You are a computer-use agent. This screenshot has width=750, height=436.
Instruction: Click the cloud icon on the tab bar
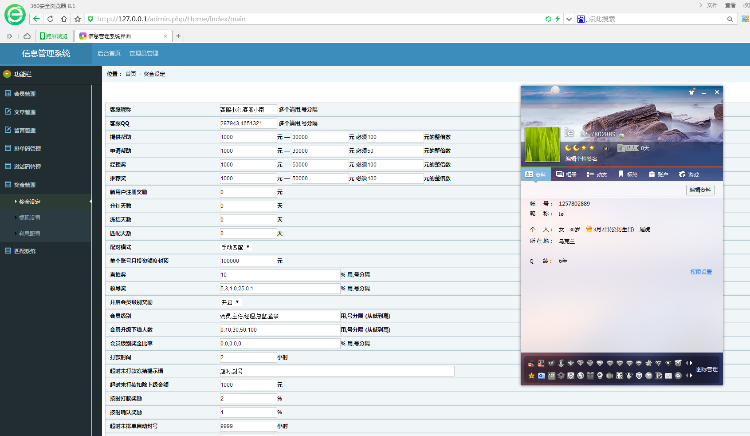point(27,36)
